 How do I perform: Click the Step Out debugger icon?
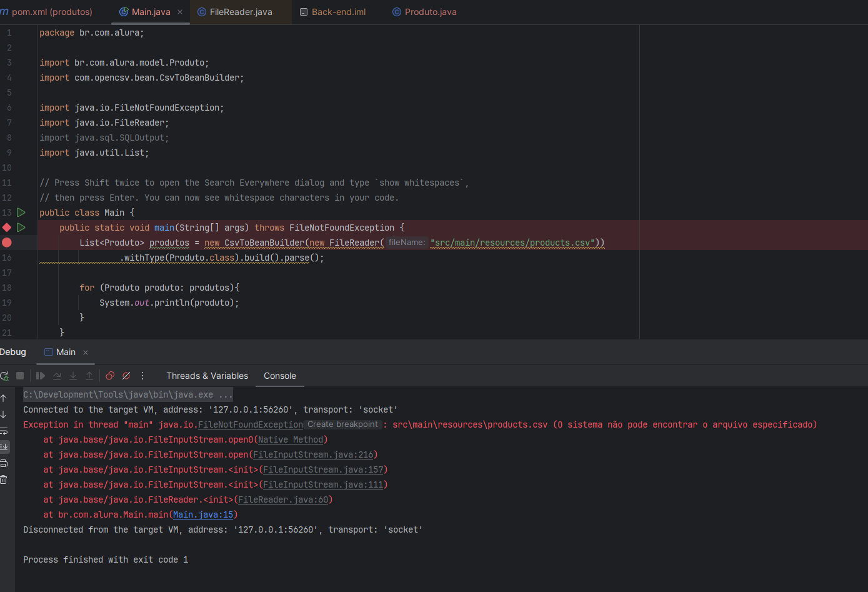pyautogui.click(x=89, y=376)
